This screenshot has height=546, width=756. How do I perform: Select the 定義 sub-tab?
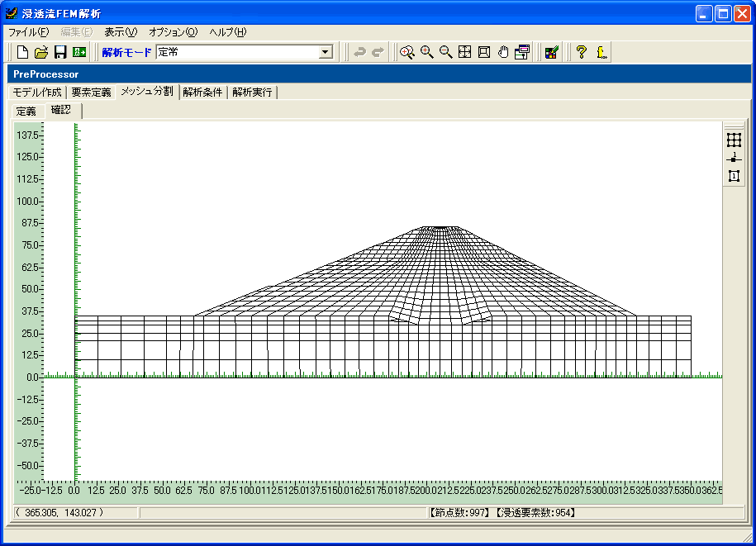click(x=26, y=111)
